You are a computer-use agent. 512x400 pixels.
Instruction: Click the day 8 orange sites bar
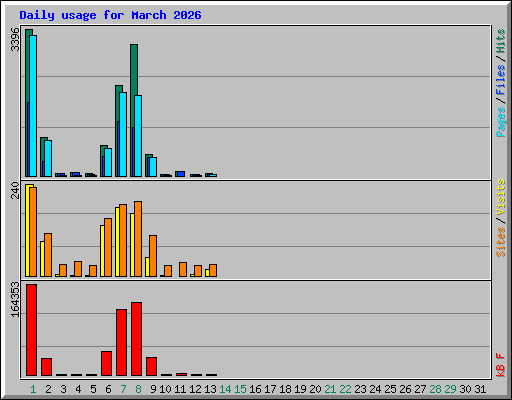tap(138, 239)
